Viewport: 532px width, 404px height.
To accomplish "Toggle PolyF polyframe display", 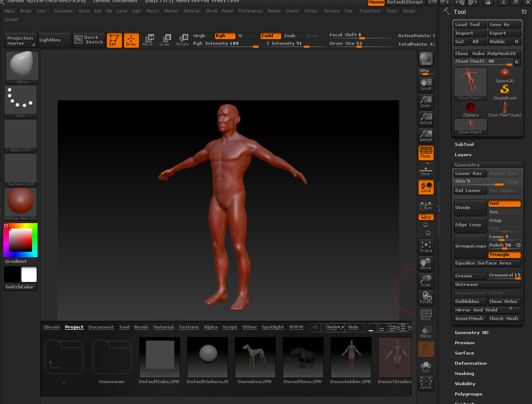I will [x=426, y=315].
